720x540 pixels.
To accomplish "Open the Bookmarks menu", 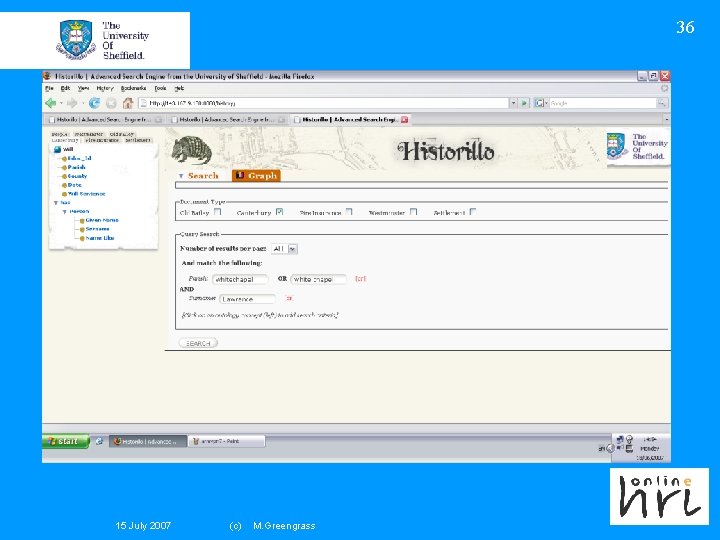I will coord(133,88).
